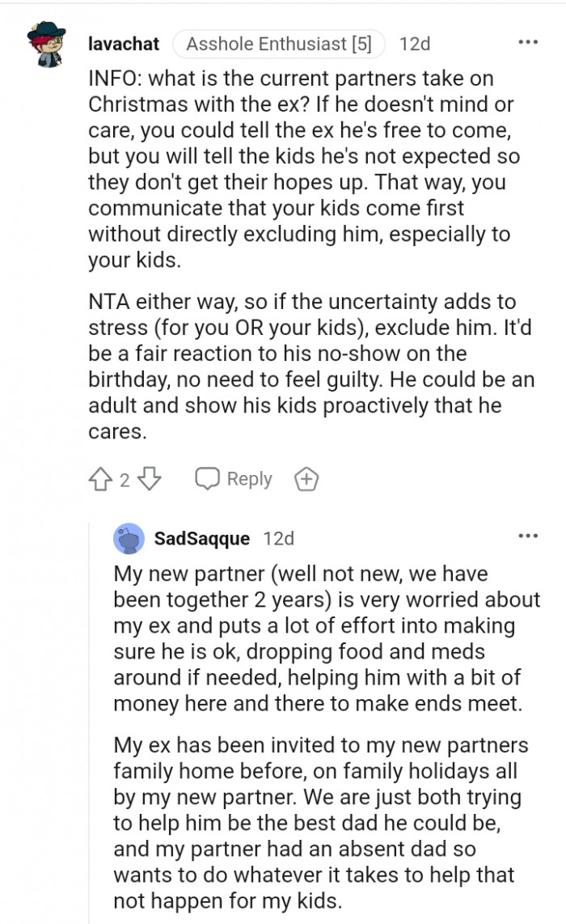Viewport: 566px width, 924px height.
Task: Click the paragraph starting My new partner
Action: (x=326, y=639)
